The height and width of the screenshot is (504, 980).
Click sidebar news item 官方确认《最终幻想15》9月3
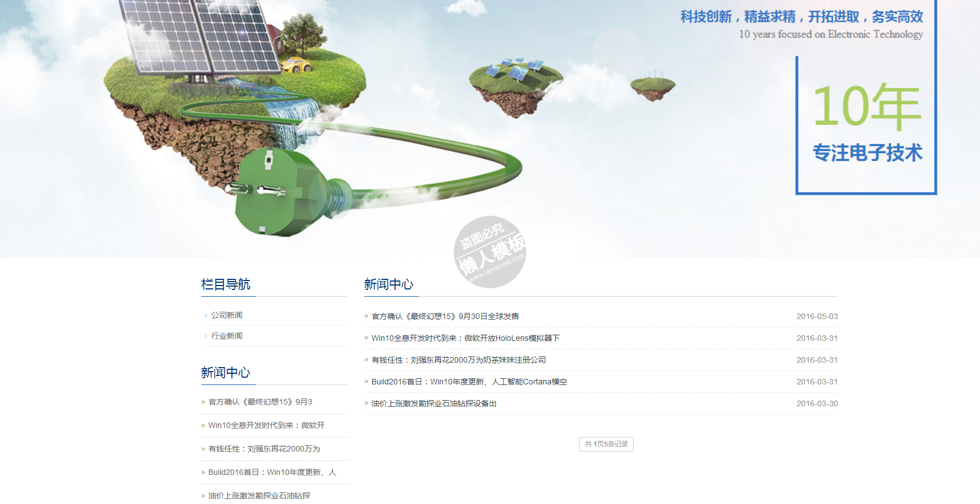(x=260, y=402)
